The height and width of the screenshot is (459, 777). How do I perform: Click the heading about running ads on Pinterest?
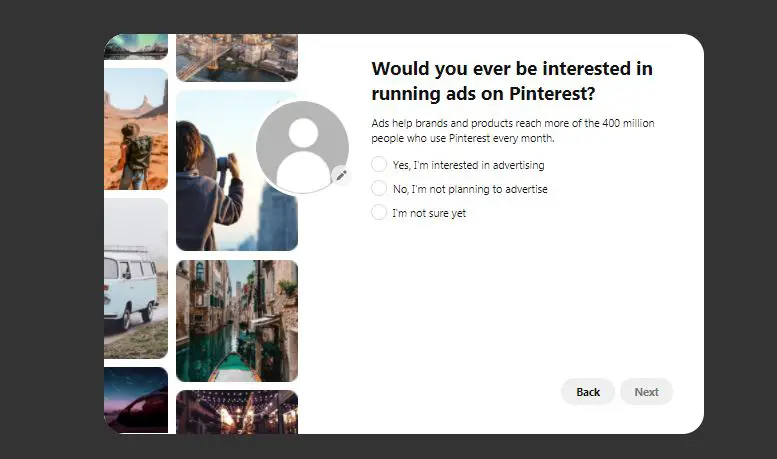click(x=512, y=81)
